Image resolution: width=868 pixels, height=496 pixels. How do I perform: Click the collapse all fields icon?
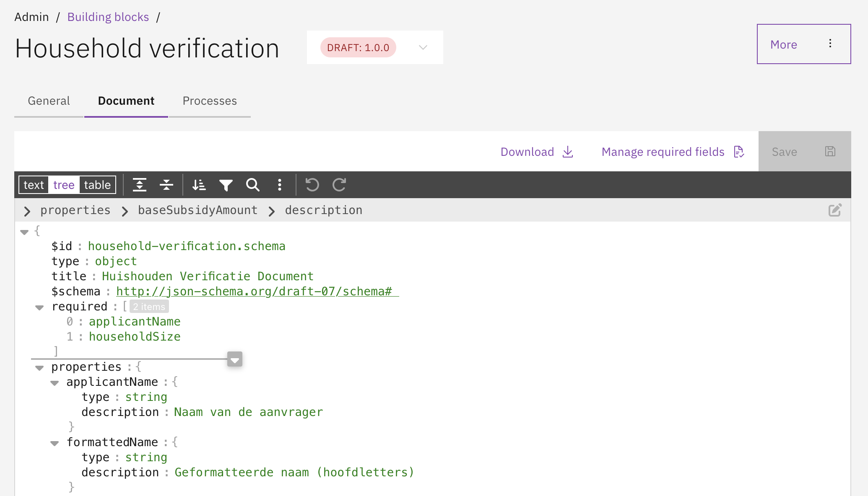166,185
